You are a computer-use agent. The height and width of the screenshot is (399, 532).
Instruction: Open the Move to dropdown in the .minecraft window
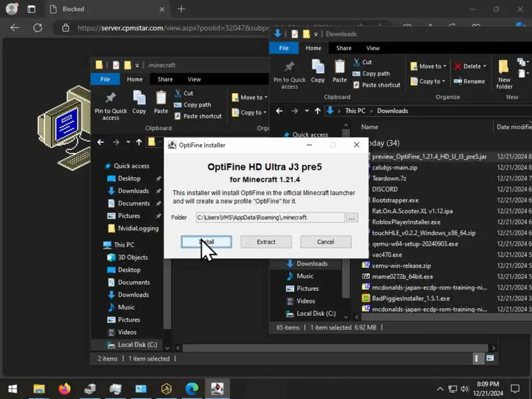click(249, 97)
